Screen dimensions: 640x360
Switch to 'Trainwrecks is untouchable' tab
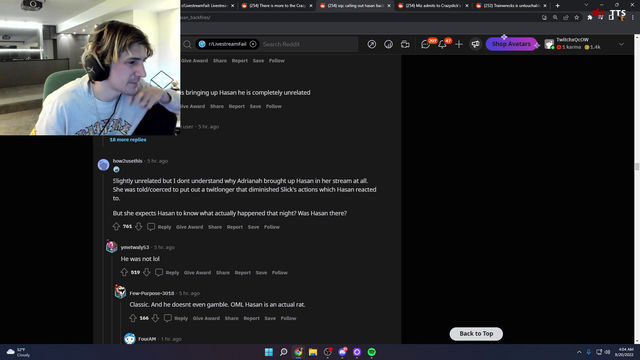point(511,6)
